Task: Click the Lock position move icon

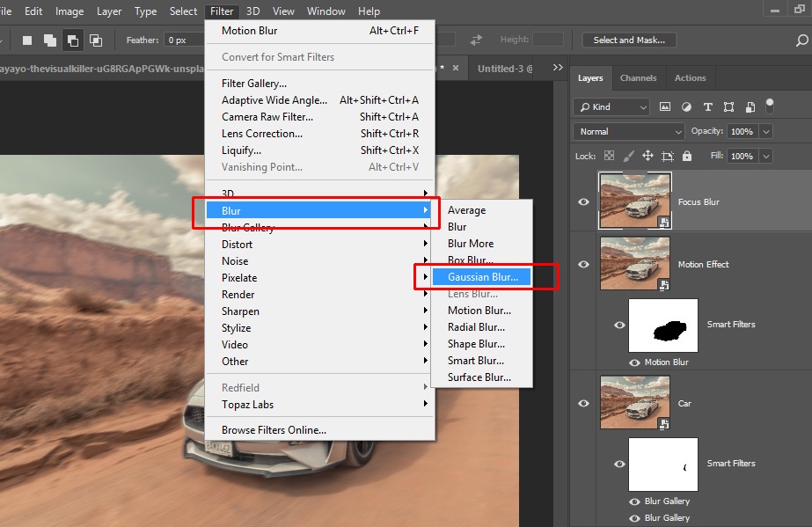Action: click(647, 156)
